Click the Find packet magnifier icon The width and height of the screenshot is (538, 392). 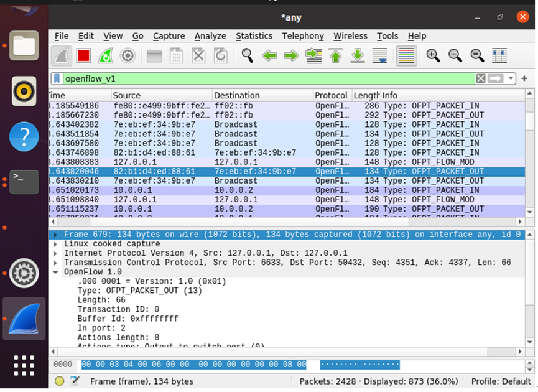pos(248,56)
